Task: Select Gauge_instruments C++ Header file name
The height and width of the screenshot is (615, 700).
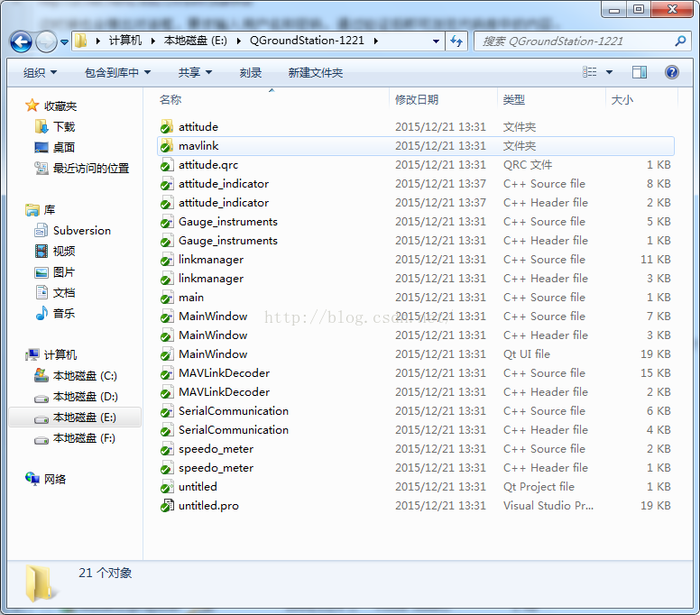Action: coord(228,241)
